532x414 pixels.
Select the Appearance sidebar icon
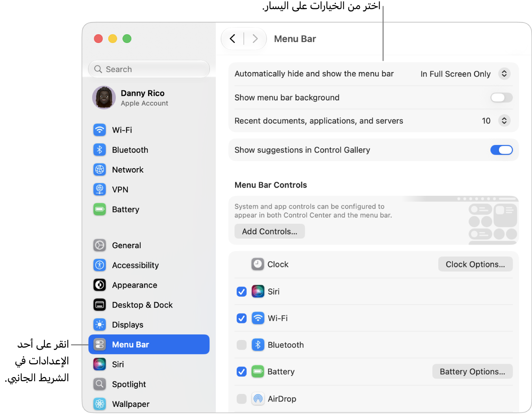(100, 285)
